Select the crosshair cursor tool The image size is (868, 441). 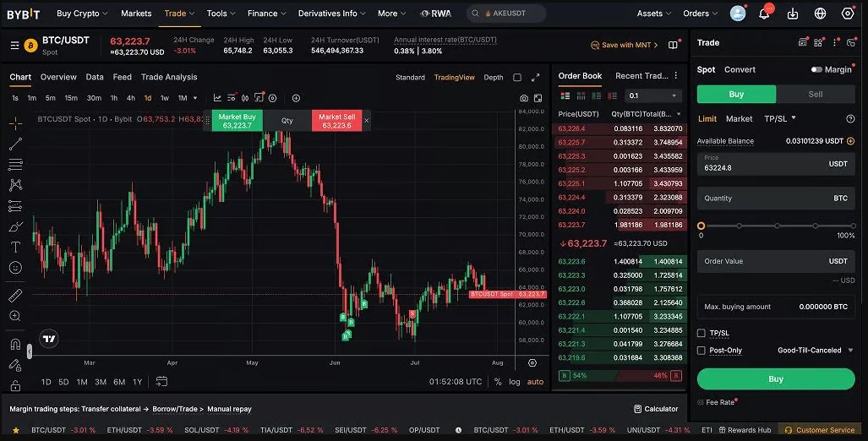pyautogui.click(x=15, y=122)
